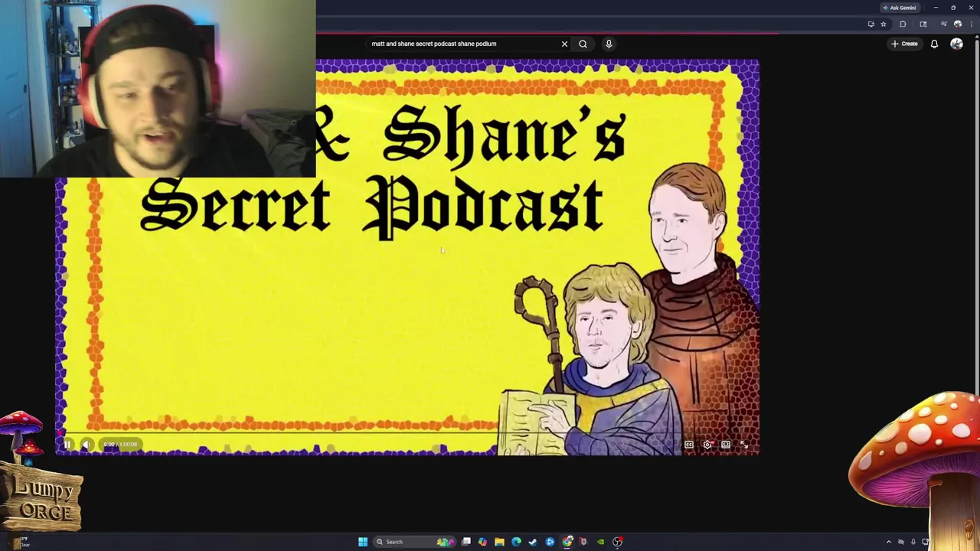Image resolution: width=980 pixels, height=551 pixels.
Task: Start voice search with microphone icon
Action: (x=609, y=44)
